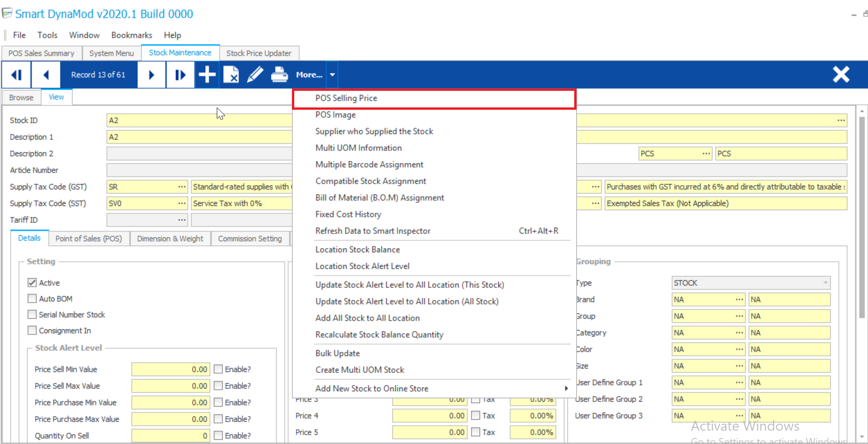Enable Serial Number Stock checkbox

pyautogui.click(x=32, y=314)
